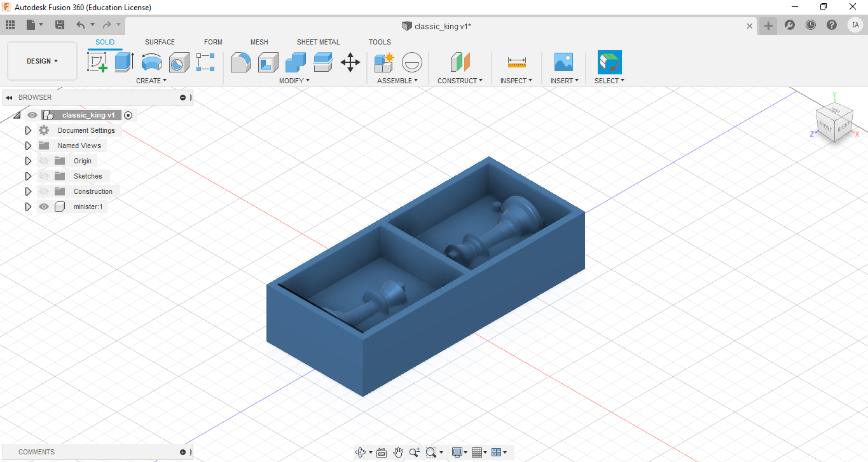Open the Job Status clock icon
Image resolution: width=868 pixels, height=462 pixels.
point(811,25)
